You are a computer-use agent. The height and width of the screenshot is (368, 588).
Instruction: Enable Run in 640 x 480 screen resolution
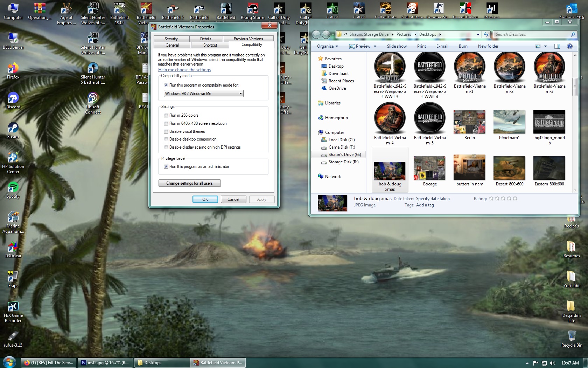tap(166, 123)
